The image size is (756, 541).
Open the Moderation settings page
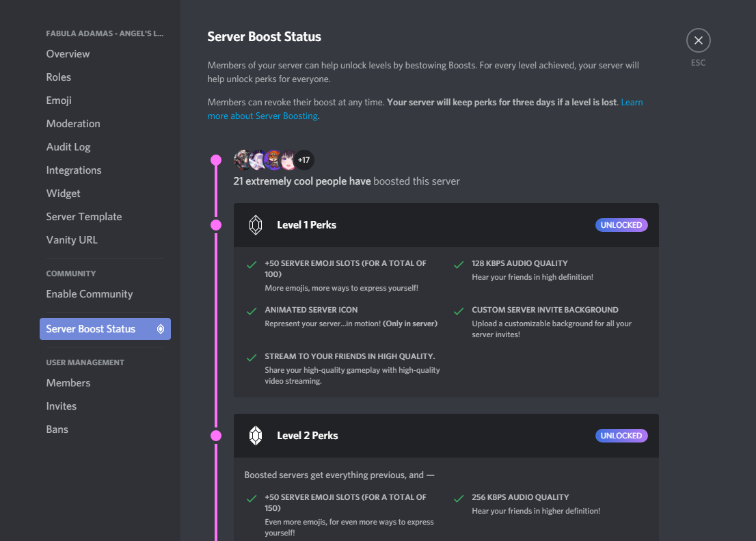72,123
